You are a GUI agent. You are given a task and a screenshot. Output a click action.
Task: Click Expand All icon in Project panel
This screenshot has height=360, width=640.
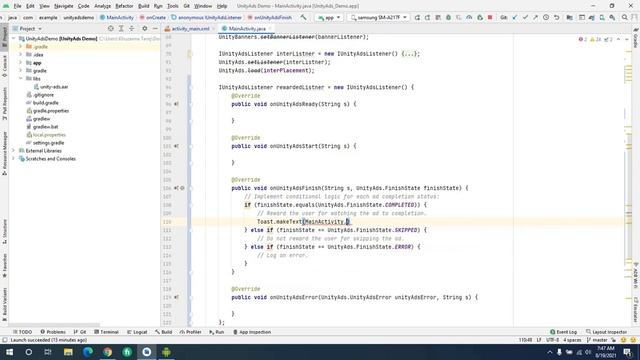pyautogui.click(x=121, y=29)
